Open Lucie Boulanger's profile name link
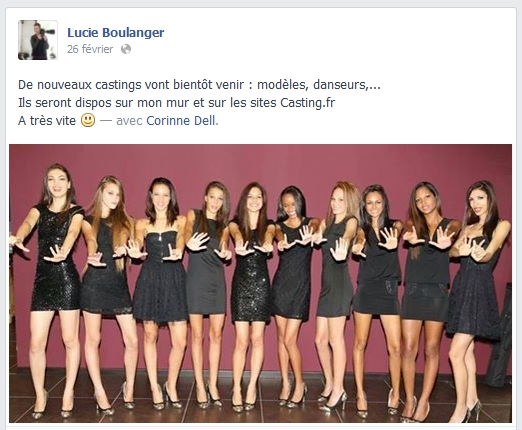 (116, 32)
